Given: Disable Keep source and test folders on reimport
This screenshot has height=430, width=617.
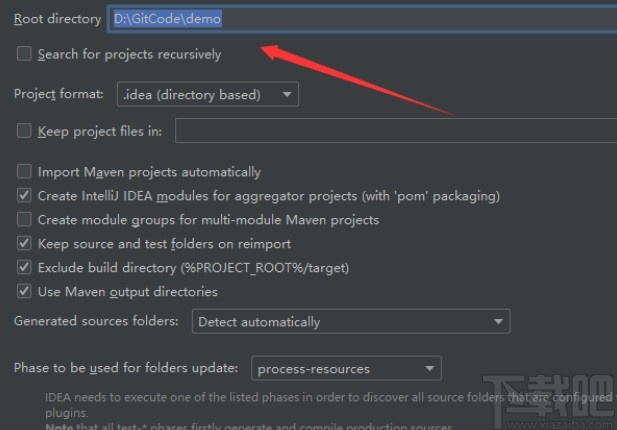Looking at the screenshot, I should point(24,244).
